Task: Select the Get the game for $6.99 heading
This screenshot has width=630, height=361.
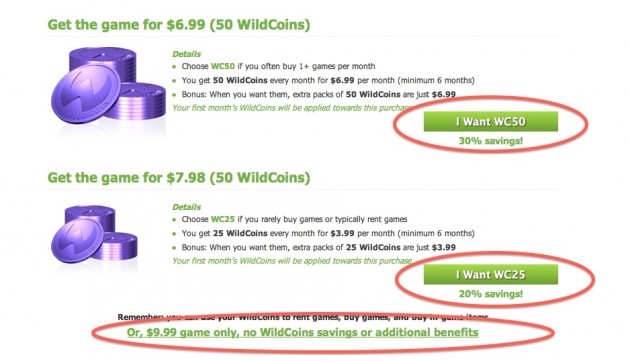Action: point(179,25)
